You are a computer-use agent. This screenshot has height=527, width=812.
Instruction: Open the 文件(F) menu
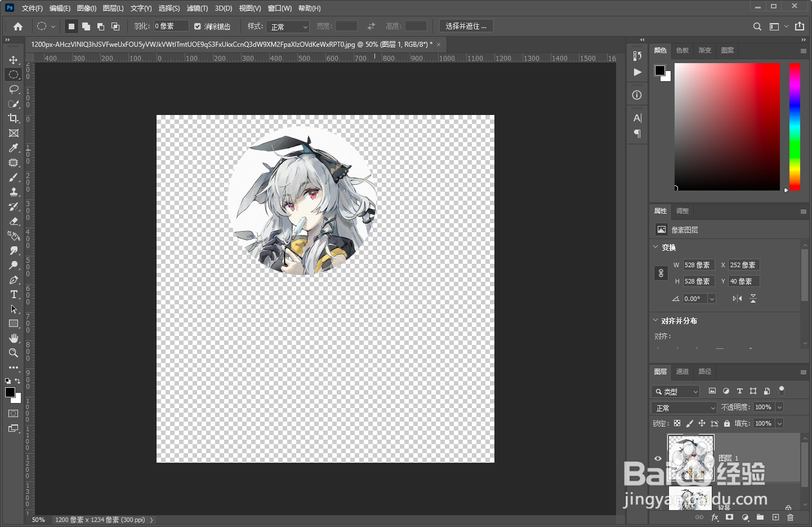click(x=32, y=8)
